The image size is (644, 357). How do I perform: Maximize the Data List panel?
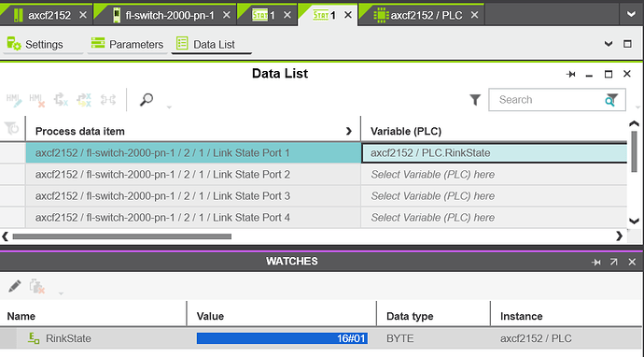pos(609,74)
